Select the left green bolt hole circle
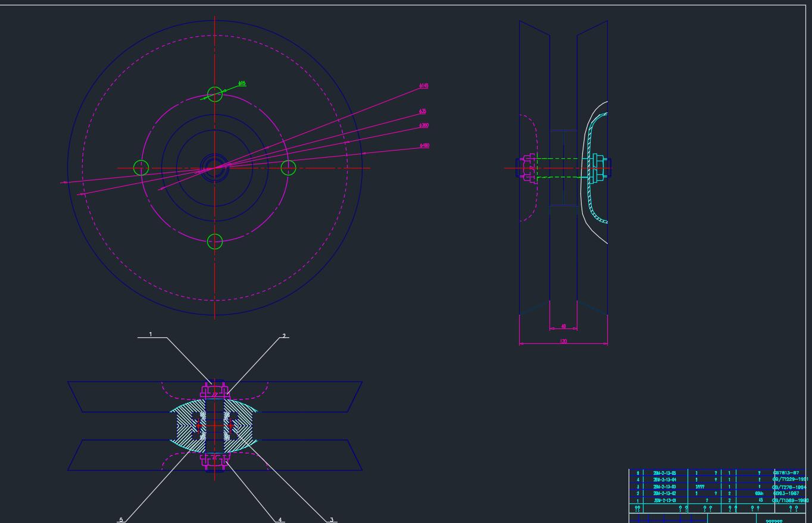 [141, 168]
